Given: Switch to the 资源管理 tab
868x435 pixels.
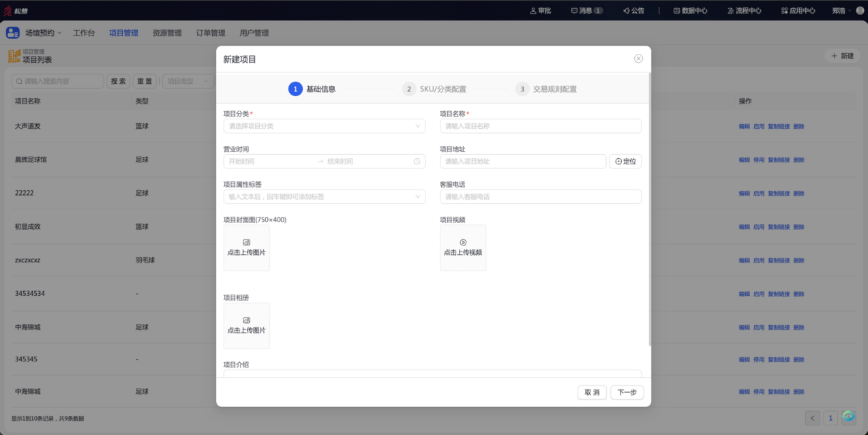Looking at the screenshot, I should pos(167,33).
